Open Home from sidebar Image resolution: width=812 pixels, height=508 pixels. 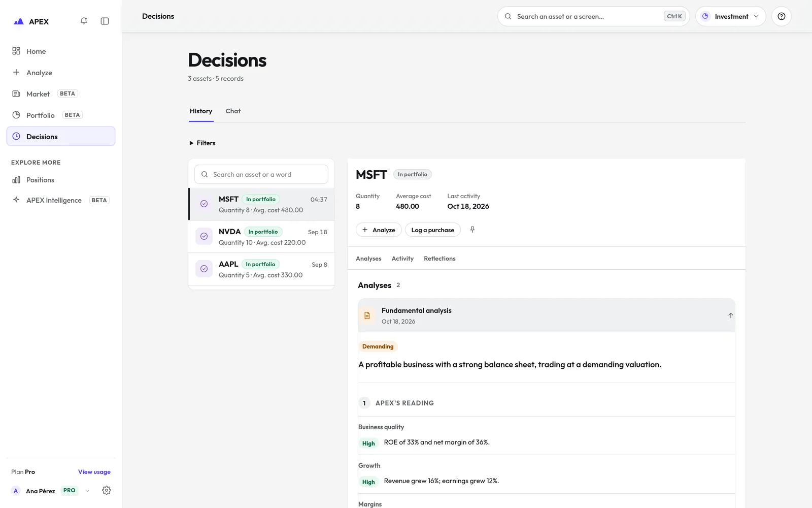tap(61, 51)
